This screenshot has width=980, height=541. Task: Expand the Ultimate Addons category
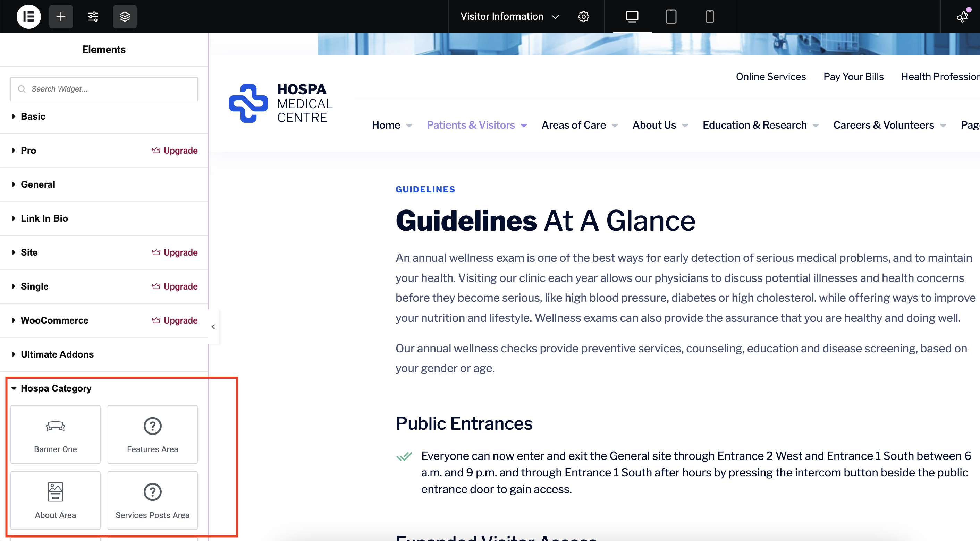(x=104, y=354)
